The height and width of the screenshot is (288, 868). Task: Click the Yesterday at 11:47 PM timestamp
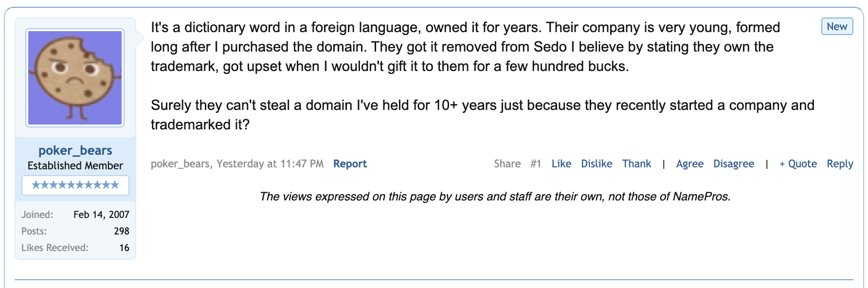coord(270,164)
